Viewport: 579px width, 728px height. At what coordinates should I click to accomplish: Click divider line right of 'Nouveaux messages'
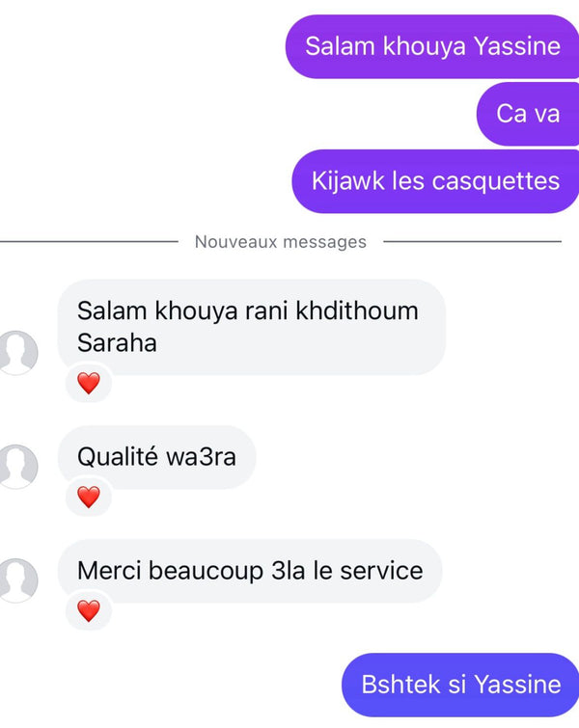tap(473, 241)
